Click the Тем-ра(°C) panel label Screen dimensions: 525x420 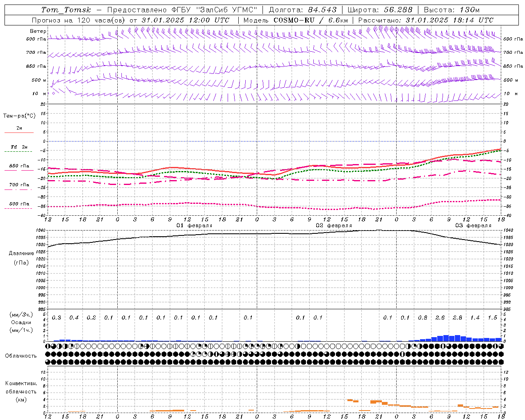(19, 116)
